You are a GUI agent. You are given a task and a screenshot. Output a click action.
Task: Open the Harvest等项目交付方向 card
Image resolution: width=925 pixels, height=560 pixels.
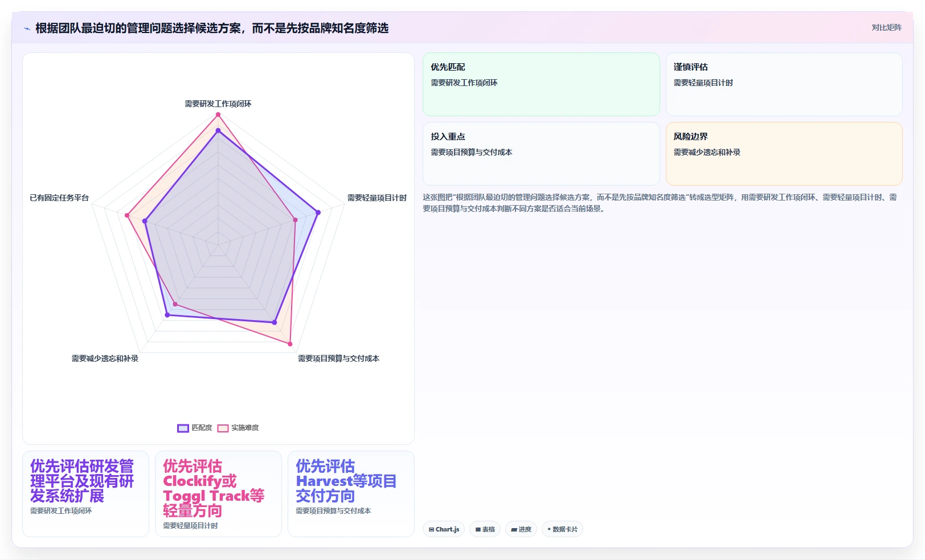[351, 494]
